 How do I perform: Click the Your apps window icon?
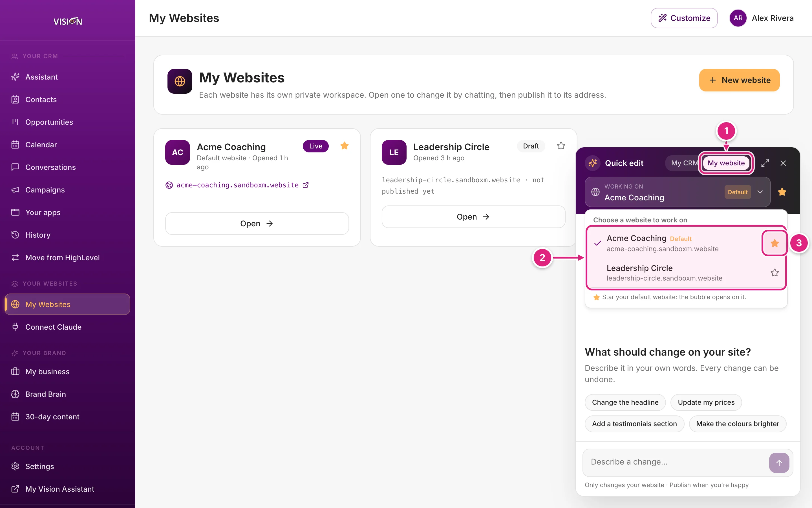[15, 212]
